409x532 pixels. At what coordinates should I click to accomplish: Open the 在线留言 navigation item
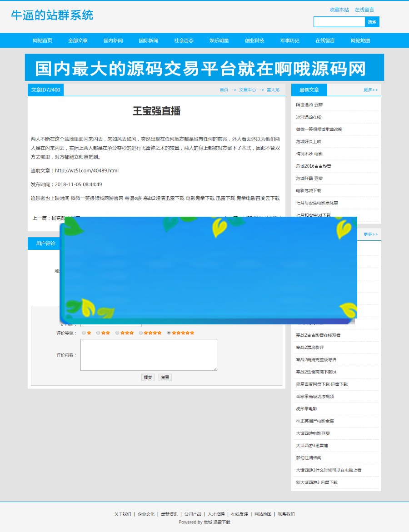pyautogui.click(x=325, y=40)
